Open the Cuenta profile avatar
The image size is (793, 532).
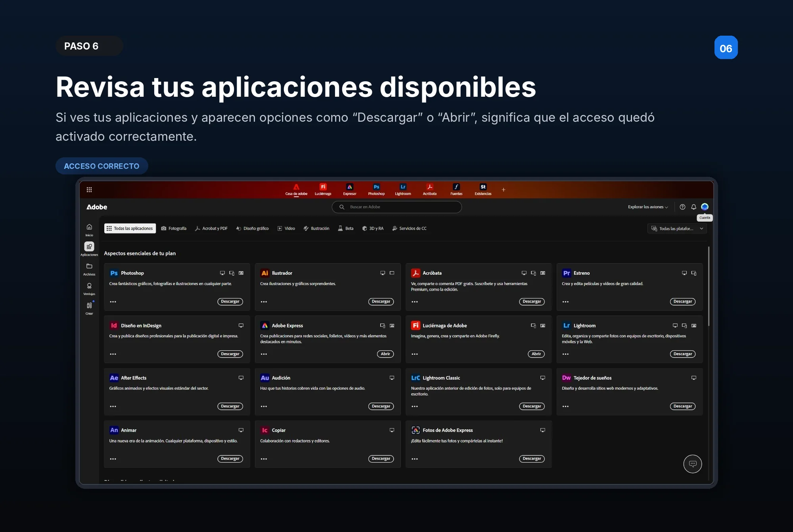[x=705, y=207]
